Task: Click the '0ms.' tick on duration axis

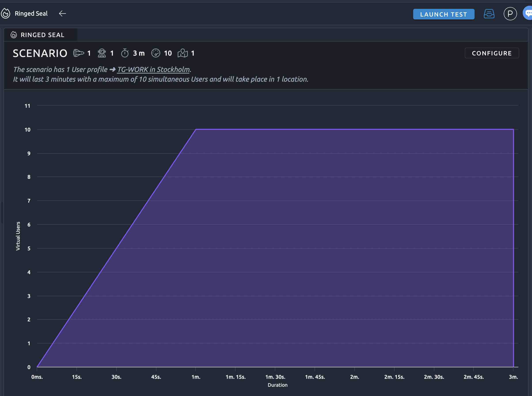Action: [x=37, y=377]
